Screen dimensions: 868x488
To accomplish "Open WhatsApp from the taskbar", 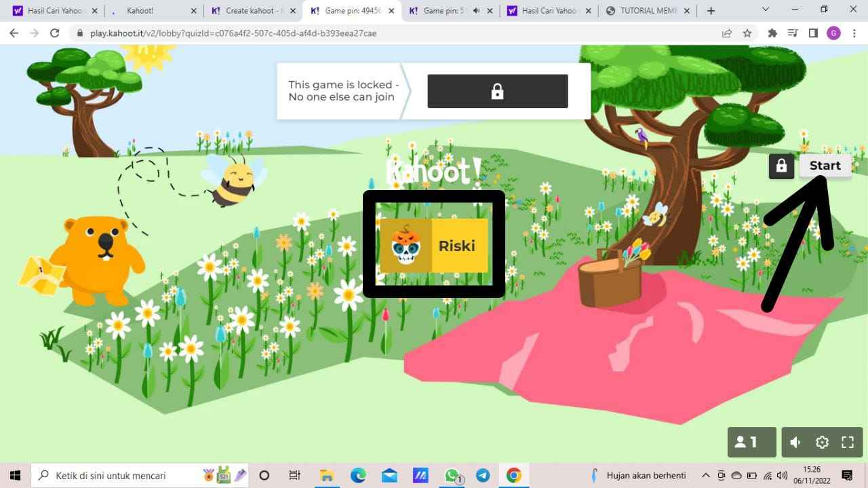I will 452,475.
